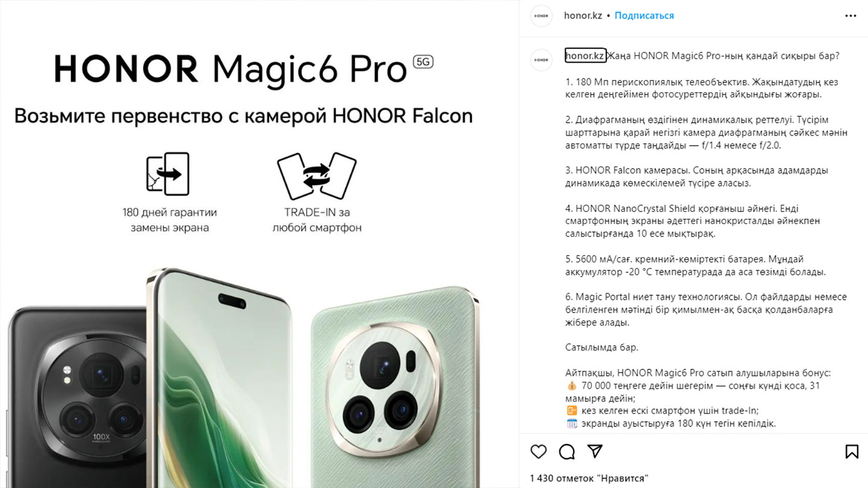Follow the account via Подписаться
The height and width of the screenshot is (488, 868).
coord(644,16)
